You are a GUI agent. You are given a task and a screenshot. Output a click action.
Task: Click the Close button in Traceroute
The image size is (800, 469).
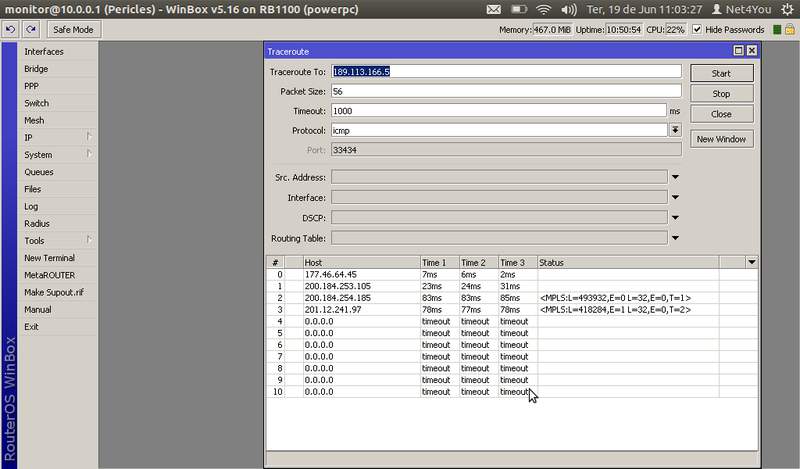[721, 114]
